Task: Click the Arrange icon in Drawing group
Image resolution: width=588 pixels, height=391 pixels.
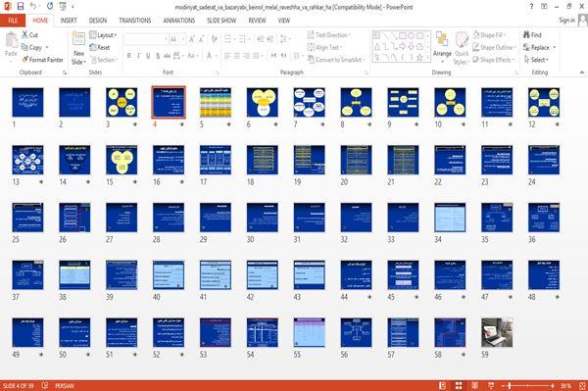Action: [442, 40]
